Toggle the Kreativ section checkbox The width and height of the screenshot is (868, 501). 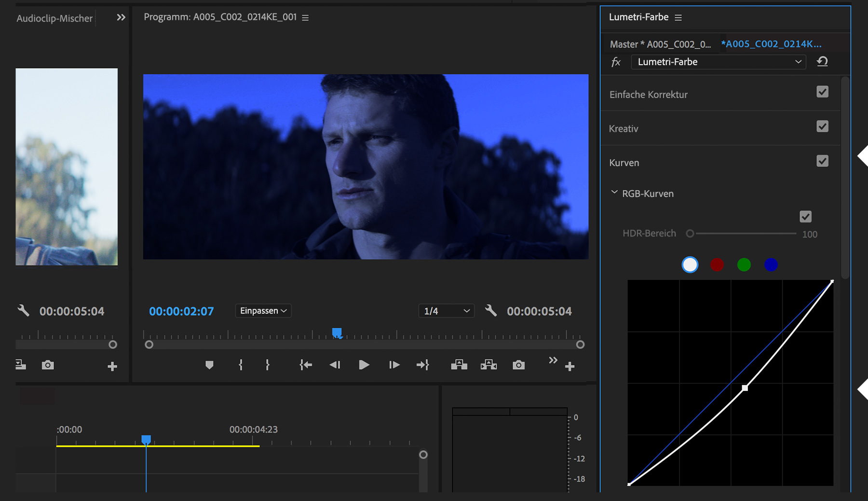tap(822, 126)
